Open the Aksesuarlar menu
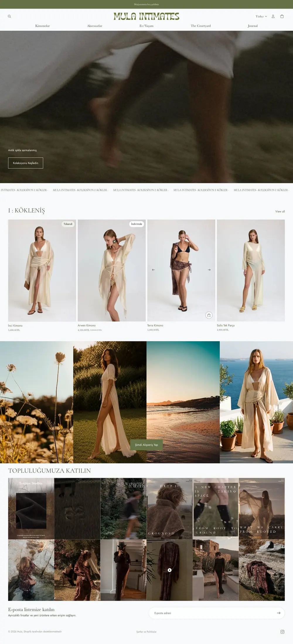The image size is (293, 644). (95, 26)
